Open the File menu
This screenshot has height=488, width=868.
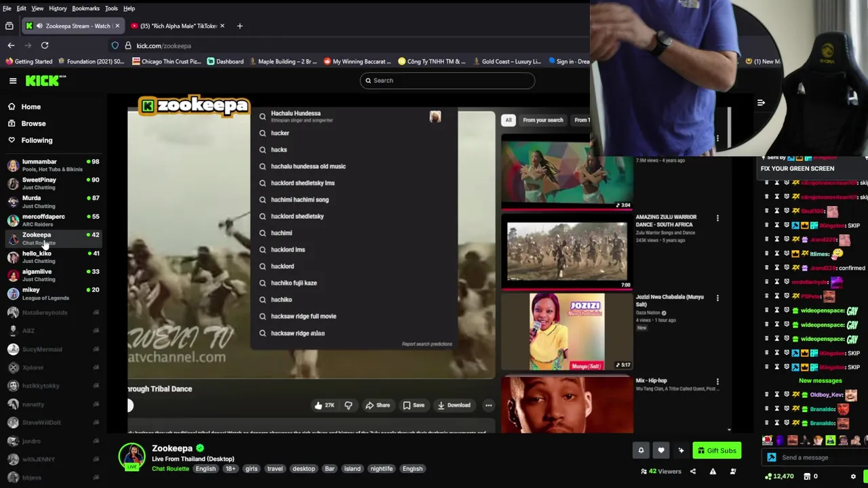tap(7, 8)
